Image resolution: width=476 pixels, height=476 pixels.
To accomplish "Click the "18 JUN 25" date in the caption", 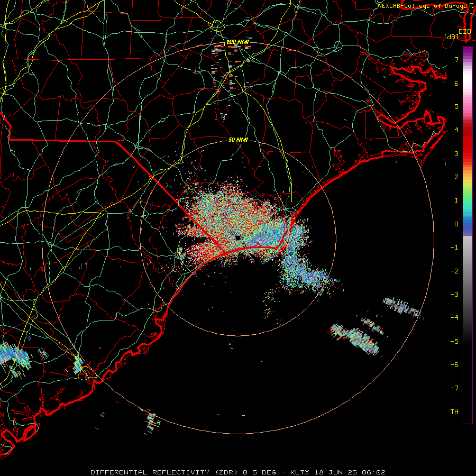I will (x=335, y=472).
